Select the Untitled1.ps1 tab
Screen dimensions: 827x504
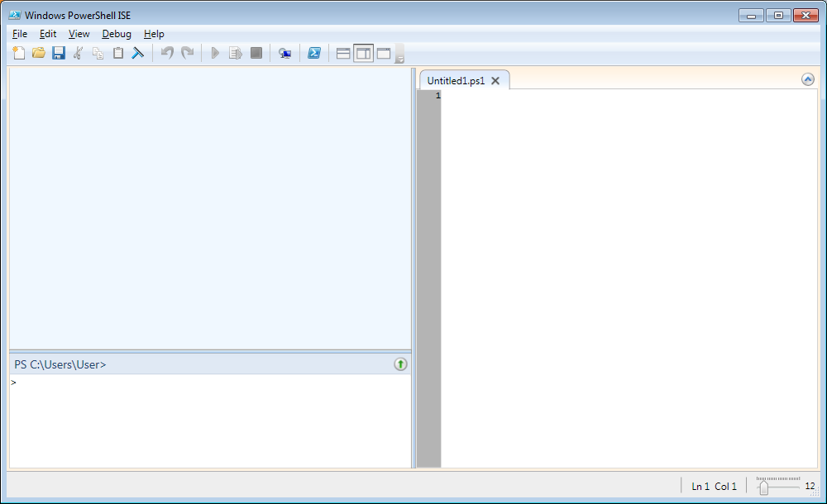(456, 80)
